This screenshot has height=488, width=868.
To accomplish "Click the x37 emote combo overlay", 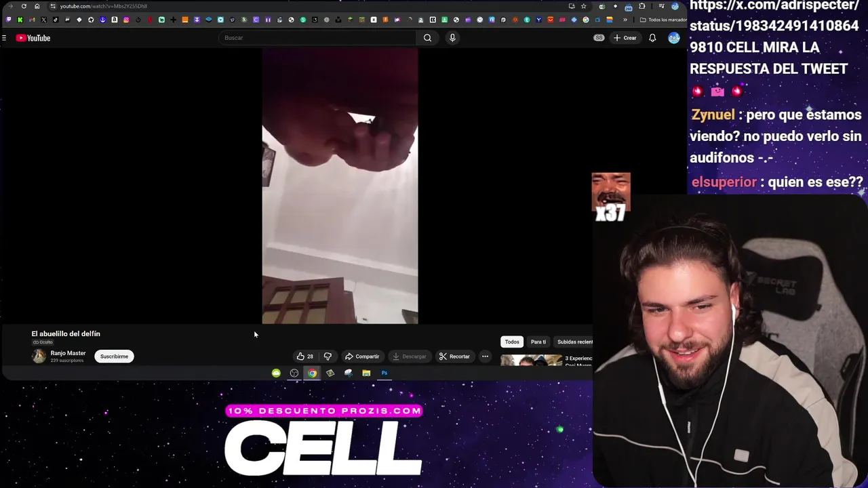I will coord(611,198).
